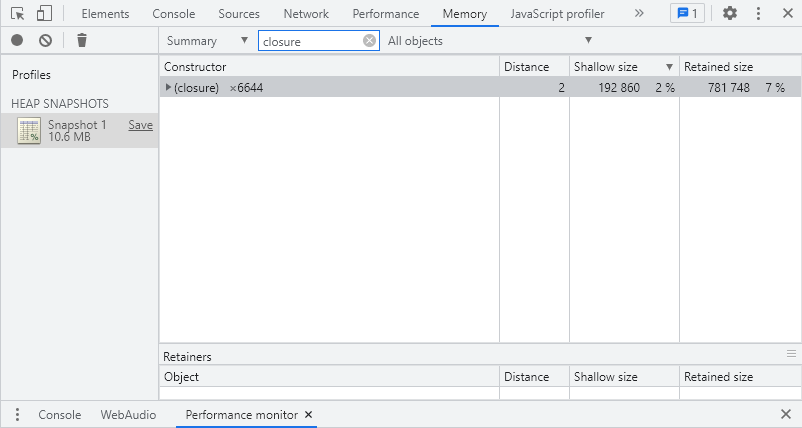Switch to the Network tab
The height and width of the screenshot is (428, 802).
pos(306,14)
